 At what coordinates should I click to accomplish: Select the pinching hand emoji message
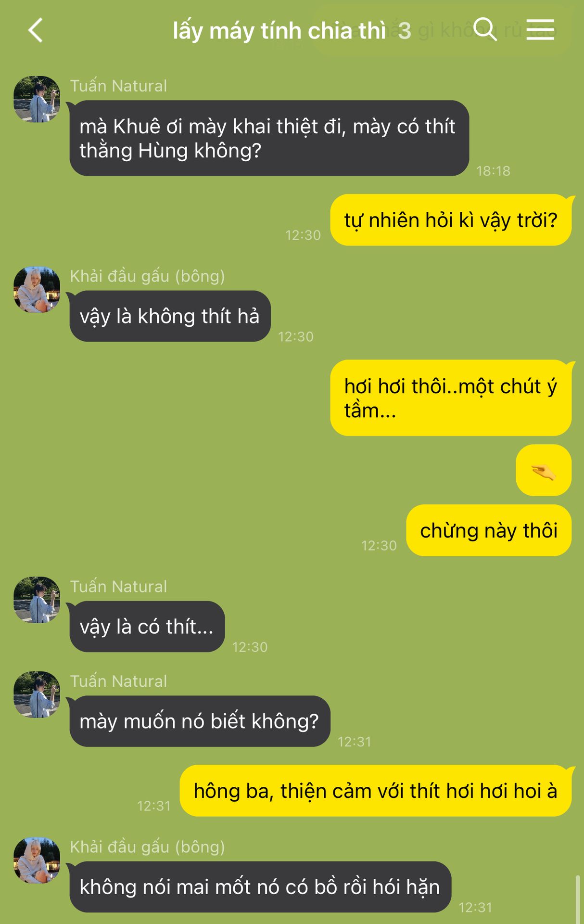pyautogui.click(x=544, y=471)
